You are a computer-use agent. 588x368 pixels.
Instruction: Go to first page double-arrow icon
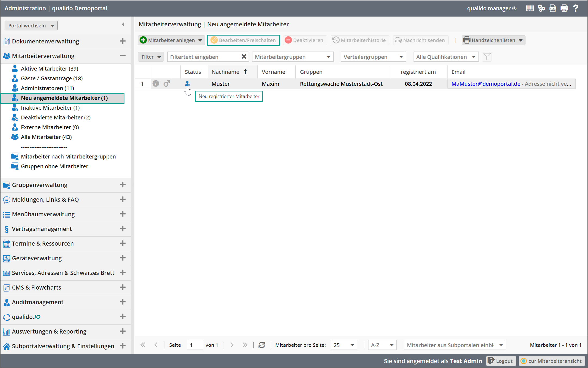click(x=143, y=345)
